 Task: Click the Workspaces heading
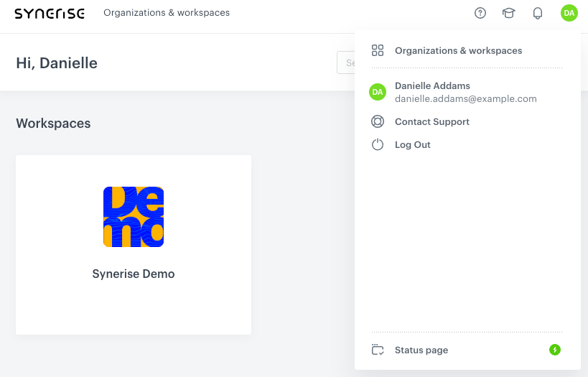[53, 124]
